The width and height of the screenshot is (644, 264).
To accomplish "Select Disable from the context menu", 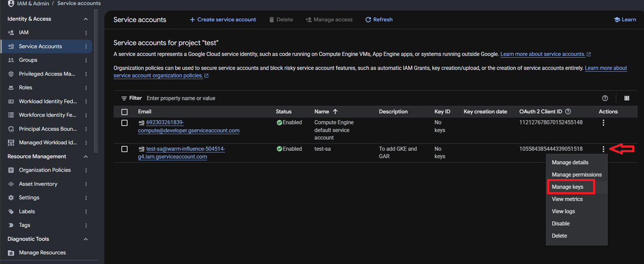I will pyautogui.click(x=577, y=224).
